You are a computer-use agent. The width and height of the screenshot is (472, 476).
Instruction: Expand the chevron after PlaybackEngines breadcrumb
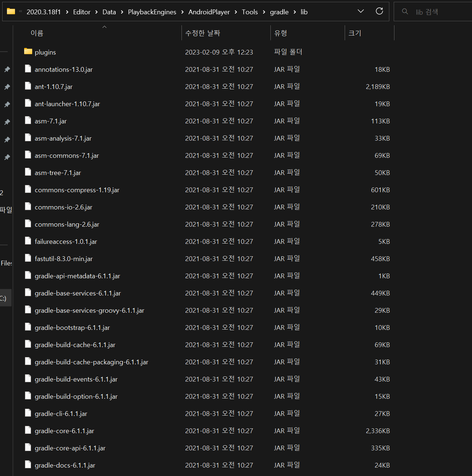(182, 12)
